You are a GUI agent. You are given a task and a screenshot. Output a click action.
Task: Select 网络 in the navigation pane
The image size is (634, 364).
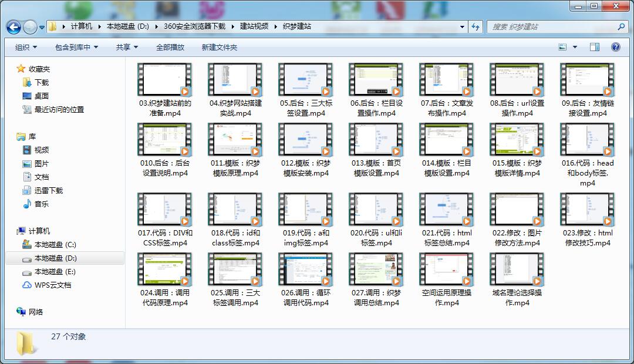click(x=36, y=312)
